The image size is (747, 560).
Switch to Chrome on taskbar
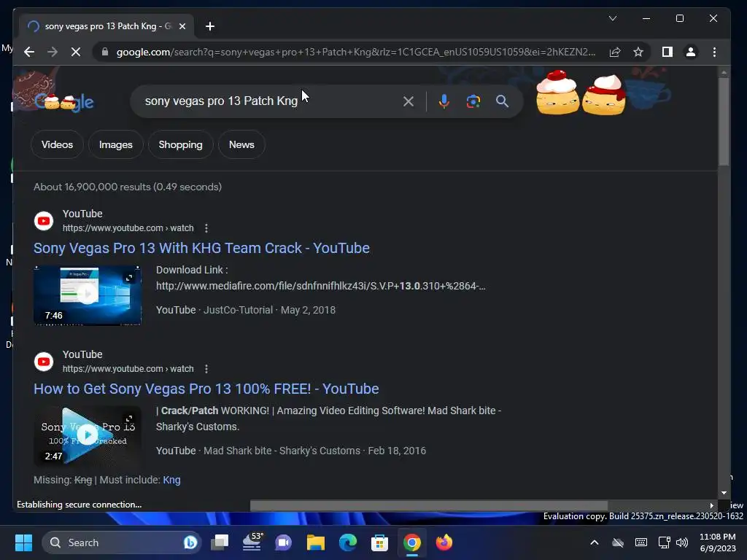pos(412,542)
